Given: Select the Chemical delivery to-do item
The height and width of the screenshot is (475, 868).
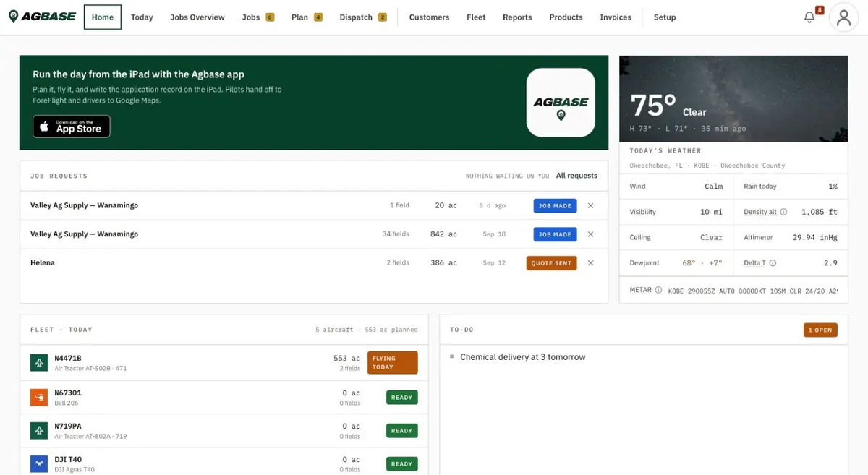Looking at the screenshot, I should coord(523,357).
